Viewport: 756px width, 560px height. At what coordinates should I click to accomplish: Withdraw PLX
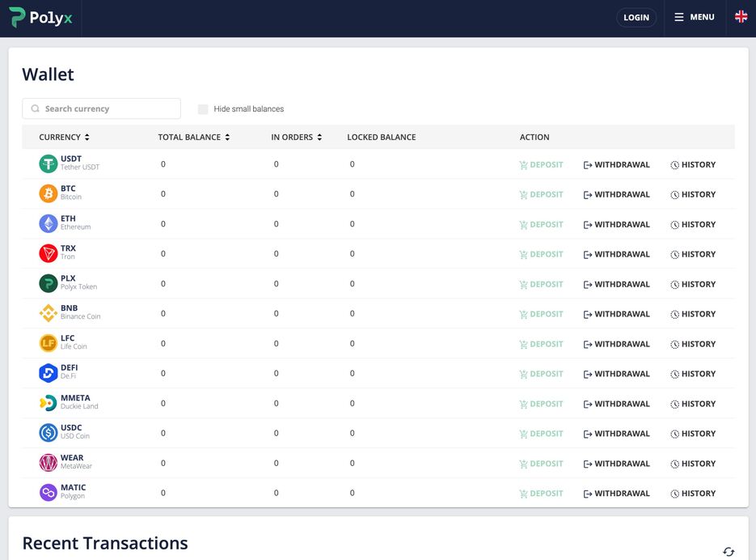pyautogui.click(x=617, y=284)
